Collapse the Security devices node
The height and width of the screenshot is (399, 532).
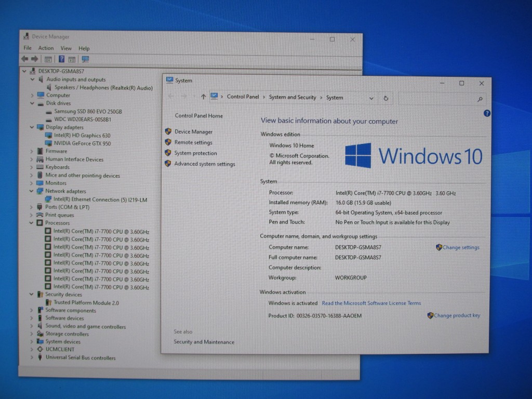point(32,294)
